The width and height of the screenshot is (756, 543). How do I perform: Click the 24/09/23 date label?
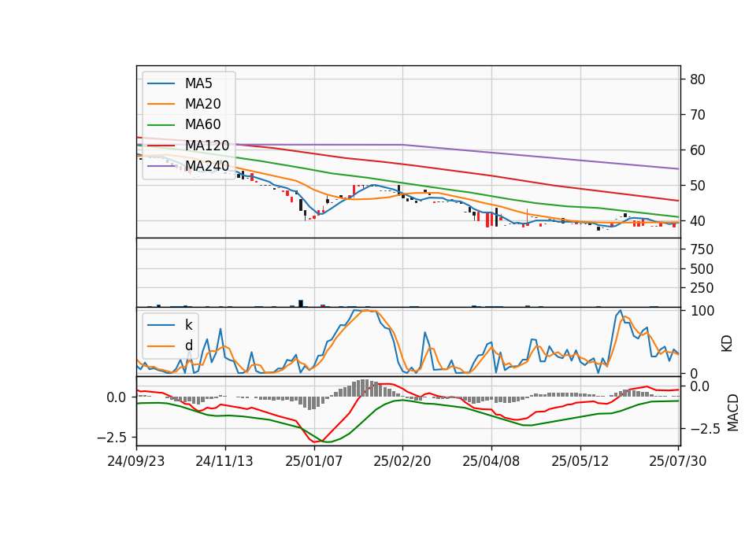tap(136, 461)
